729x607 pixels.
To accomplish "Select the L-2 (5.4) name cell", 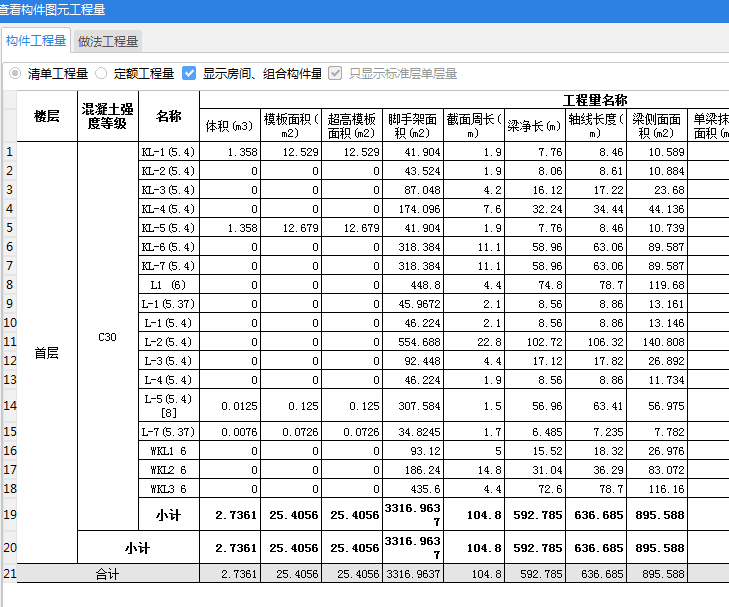I will coord(169,342).
